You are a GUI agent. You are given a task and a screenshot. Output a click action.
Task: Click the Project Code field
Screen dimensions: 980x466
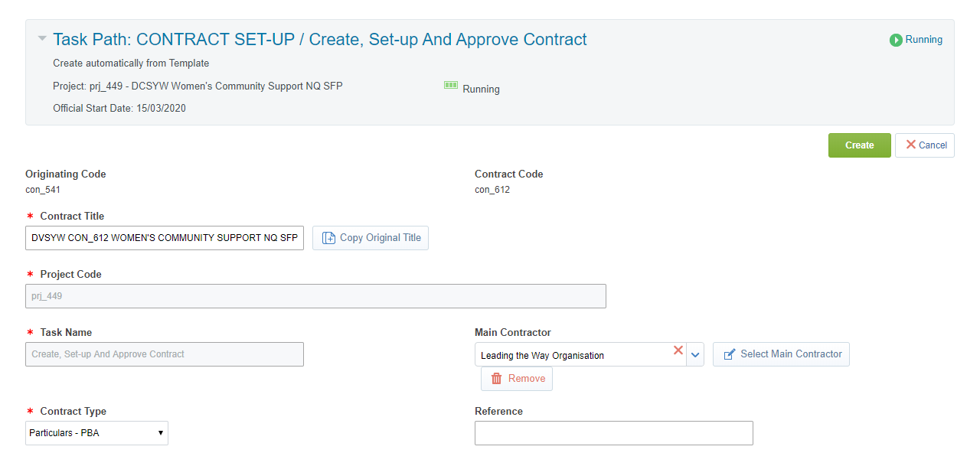[315, 296]
